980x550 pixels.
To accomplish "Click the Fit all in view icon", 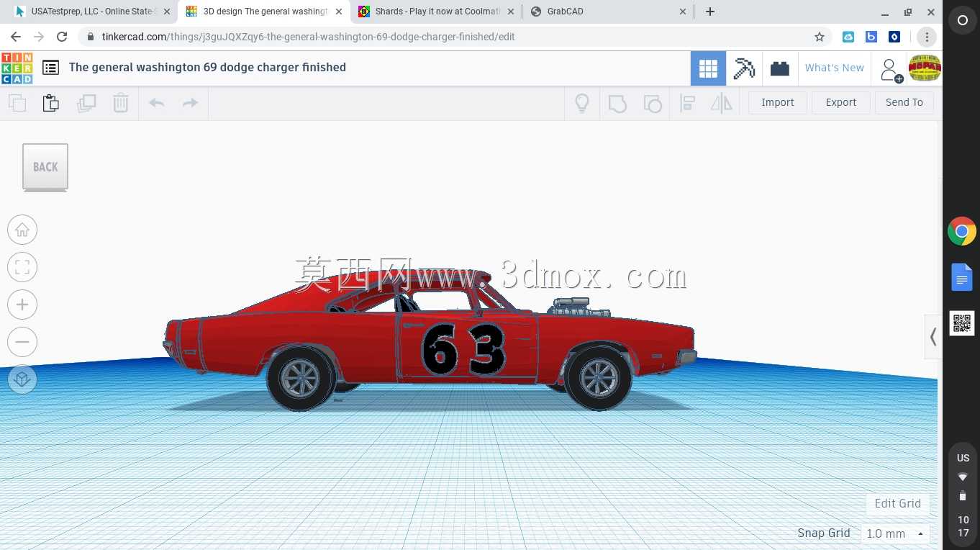I will (22, 267).
